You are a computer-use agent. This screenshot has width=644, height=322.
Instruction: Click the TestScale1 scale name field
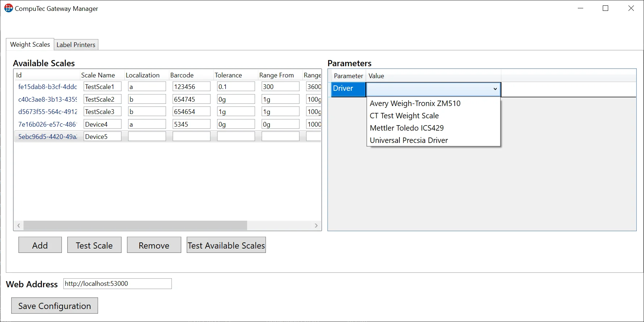point(102,87)
